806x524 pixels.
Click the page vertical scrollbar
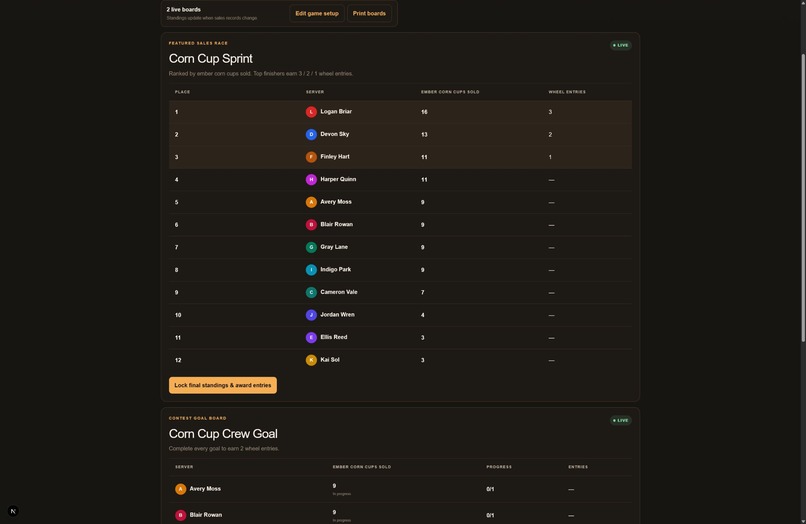[x=803, y=198]
